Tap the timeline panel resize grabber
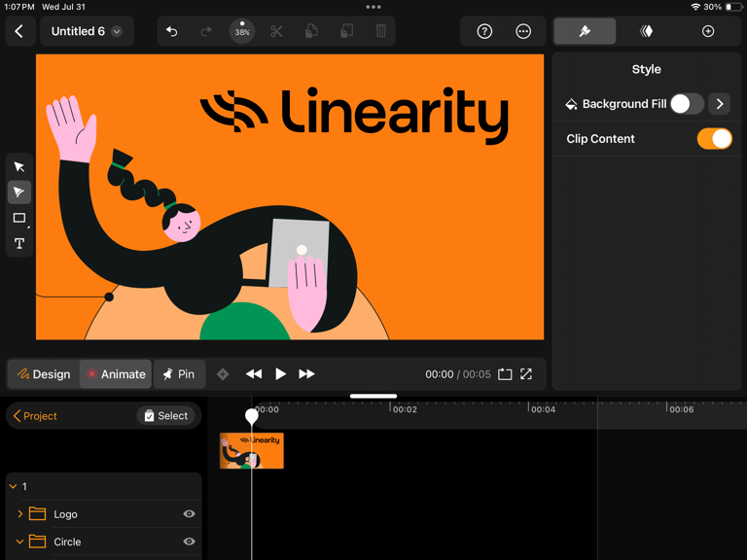 [373, 396]
